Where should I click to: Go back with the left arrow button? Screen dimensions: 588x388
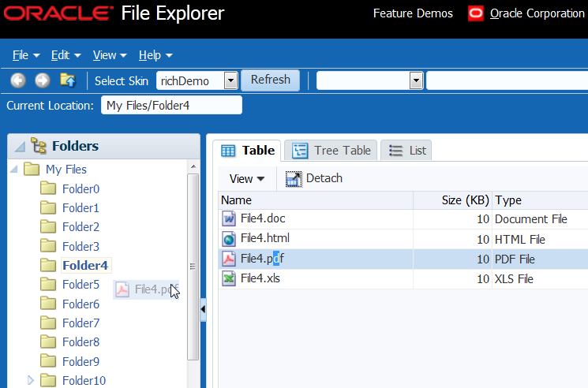point(18,80)
